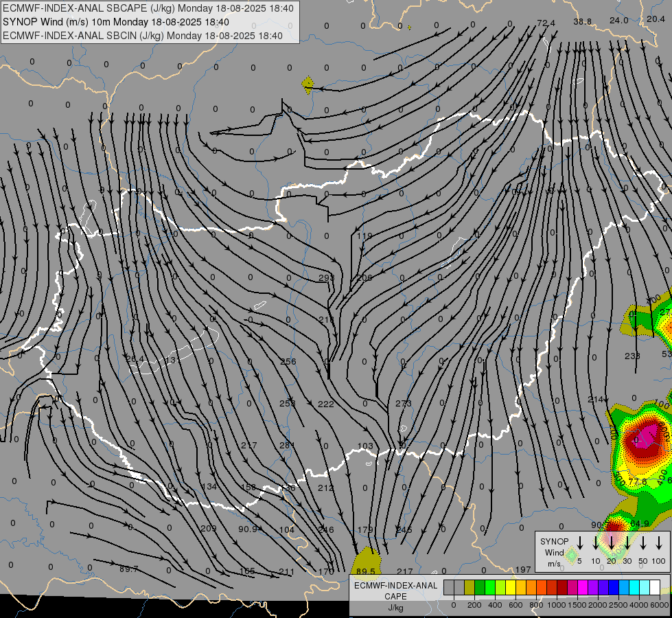This screenshot has height=618, width=672.
Task: Click the 20 m/s wind arrow in the legend
Action: point(612,542)
